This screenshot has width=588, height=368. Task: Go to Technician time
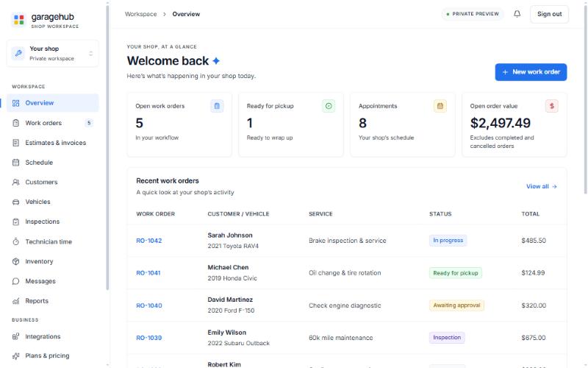point(52,241)
